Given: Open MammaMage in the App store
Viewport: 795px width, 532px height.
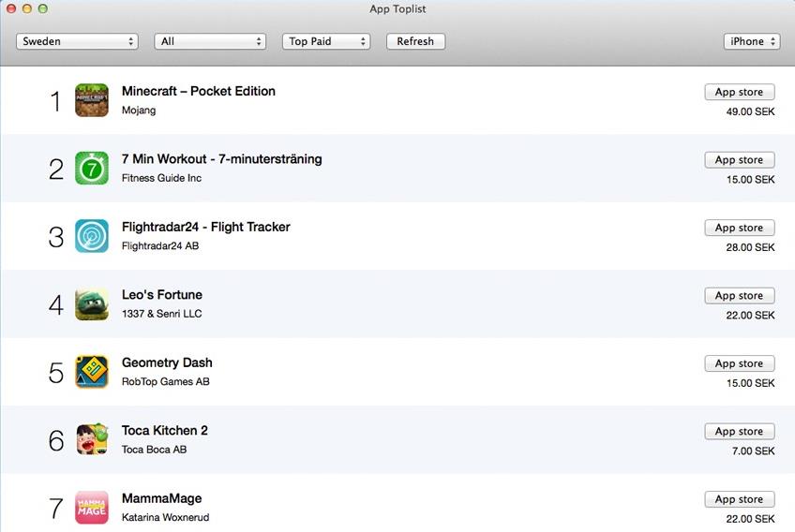Looking at the screenshot, I should click(740, 499).
